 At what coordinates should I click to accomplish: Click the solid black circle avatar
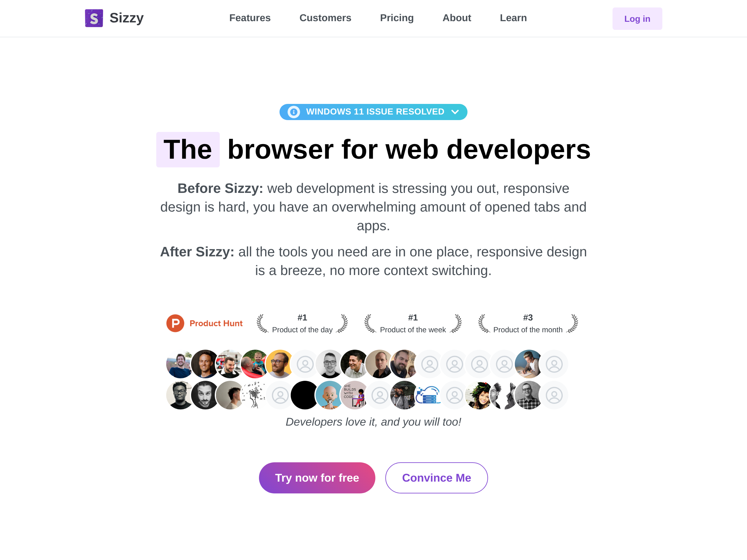(x=305, y=395)
